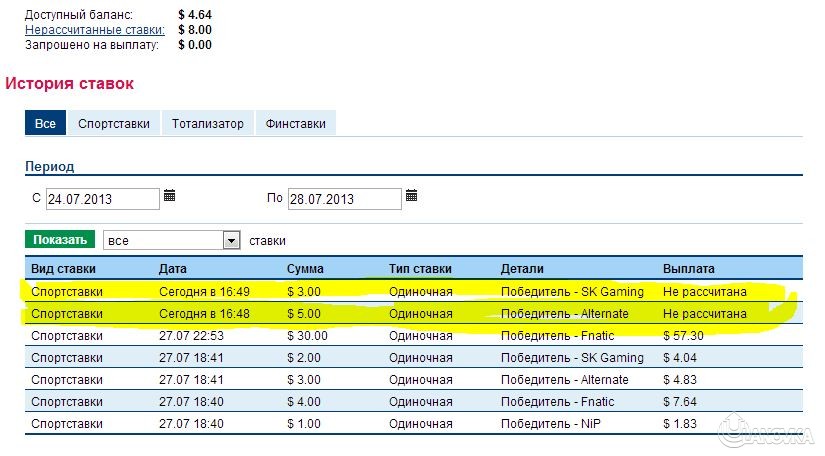
Task: Focus the end date field 28.07.2013
Action: tap(345, 199)
